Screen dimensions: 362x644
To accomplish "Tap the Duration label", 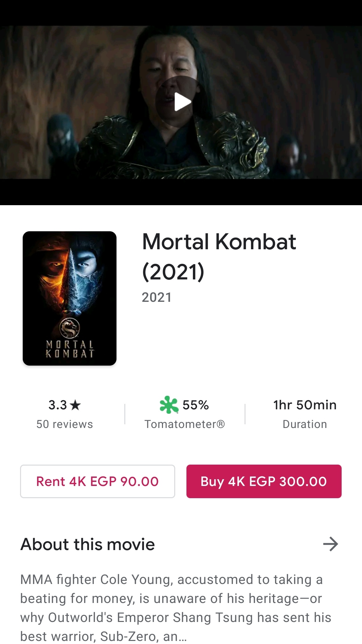I will (305, 424).
